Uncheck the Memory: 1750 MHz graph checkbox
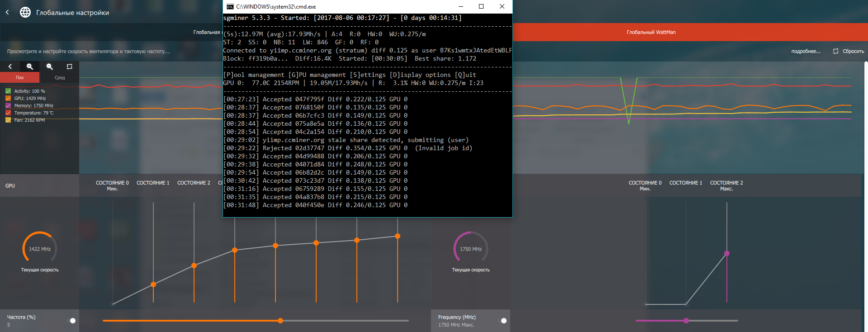The width and height of the screenshot is (868, 332). [8, 105]
